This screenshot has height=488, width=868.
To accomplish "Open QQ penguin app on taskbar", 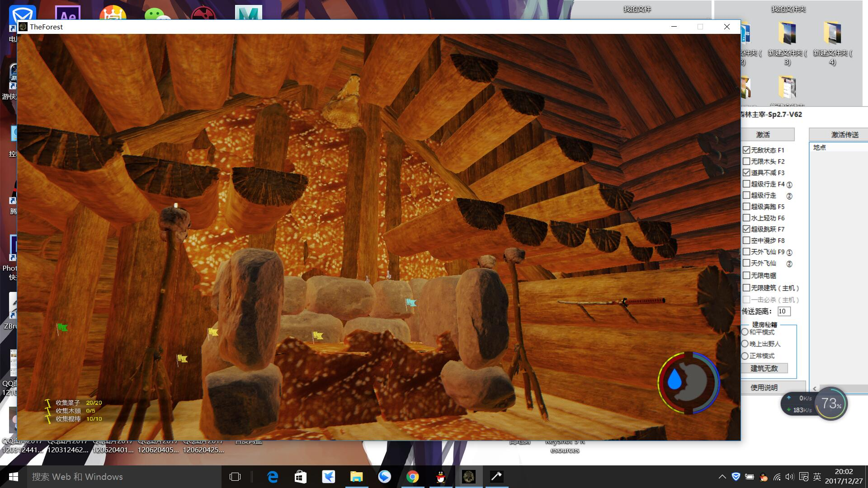I will 441,477.
